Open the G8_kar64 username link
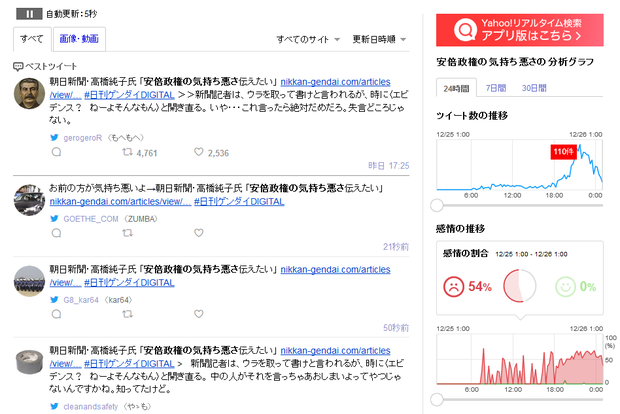The image size is (620, 414). coord(81,300)
